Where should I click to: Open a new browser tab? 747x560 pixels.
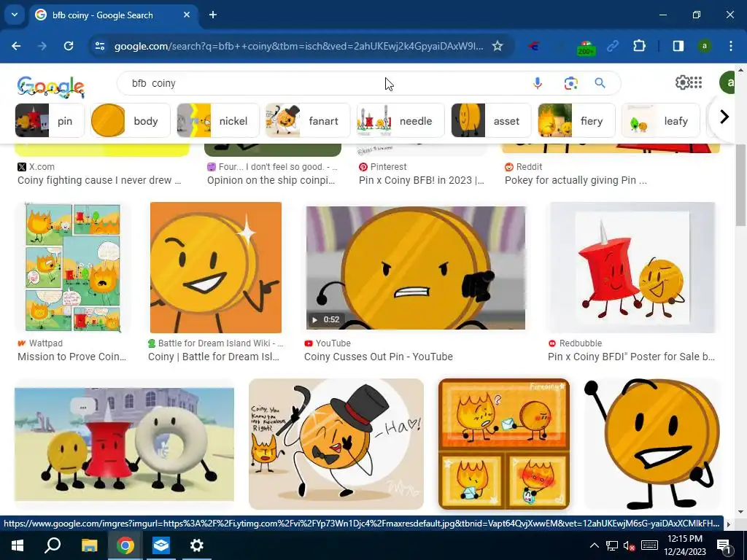(x=213, y=15)
